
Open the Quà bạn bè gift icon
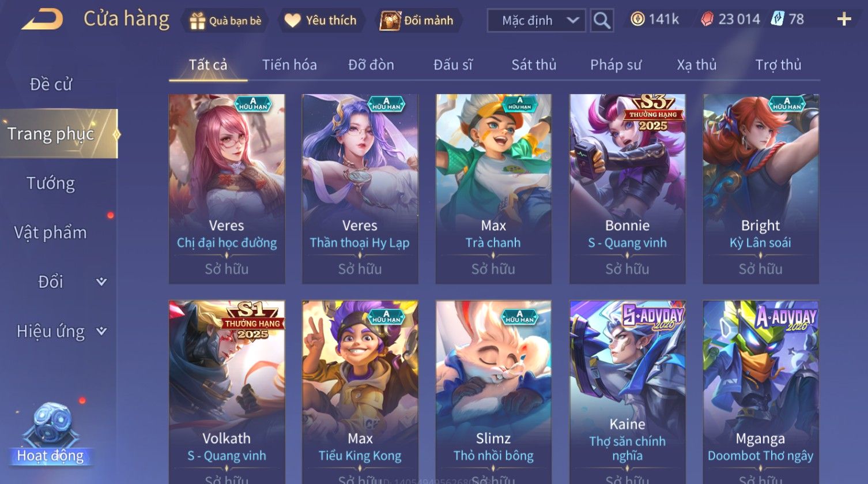(198, 21)
